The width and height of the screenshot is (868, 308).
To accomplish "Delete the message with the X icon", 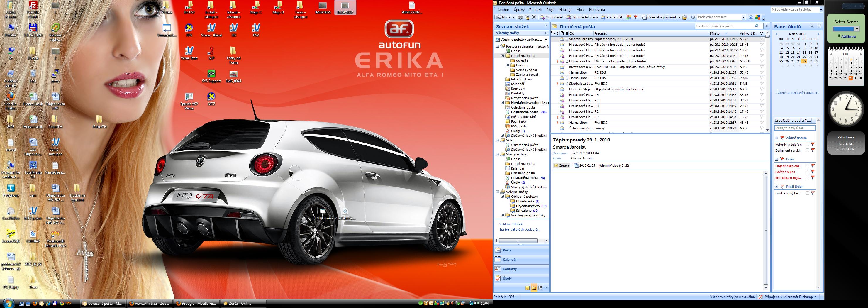I will pyautogui.click(x=534, y=18).
